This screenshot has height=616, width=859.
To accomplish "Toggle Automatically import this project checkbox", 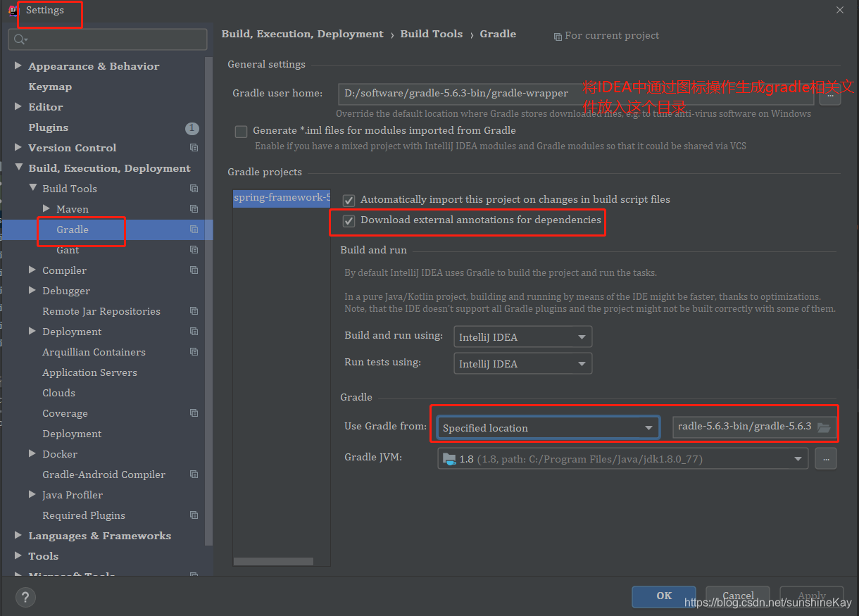I will tap(349, 200).
